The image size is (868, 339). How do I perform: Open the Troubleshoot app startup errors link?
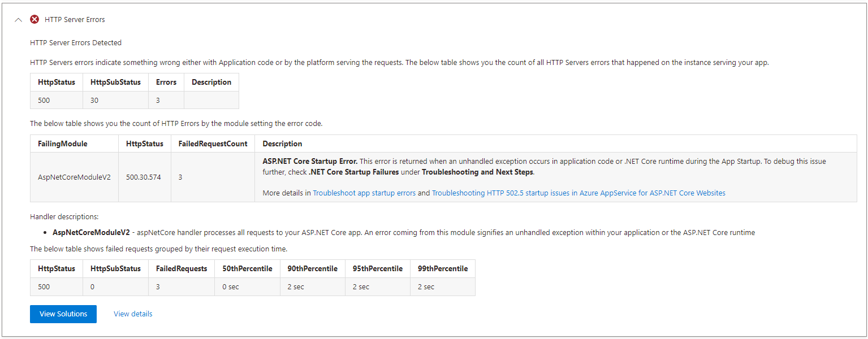pos(364,193)
